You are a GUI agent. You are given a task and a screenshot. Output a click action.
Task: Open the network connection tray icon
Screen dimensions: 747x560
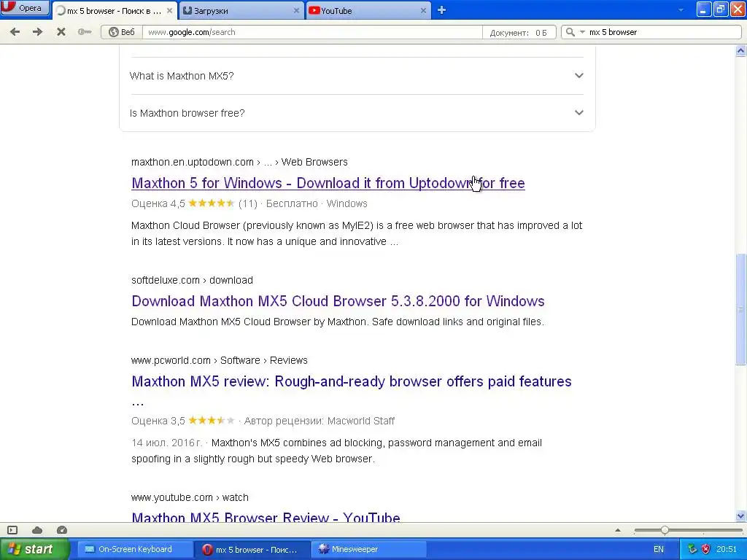(692, 549)
